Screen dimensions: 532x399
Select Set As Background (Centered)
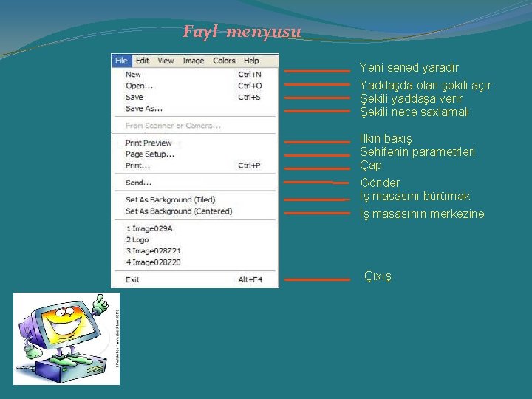(195, 211)
